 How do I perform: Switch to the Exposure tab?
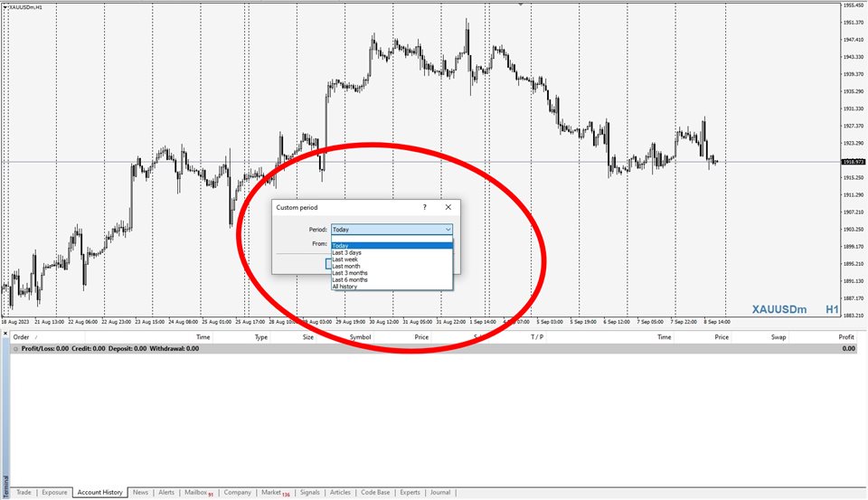(x=54, y=492)
